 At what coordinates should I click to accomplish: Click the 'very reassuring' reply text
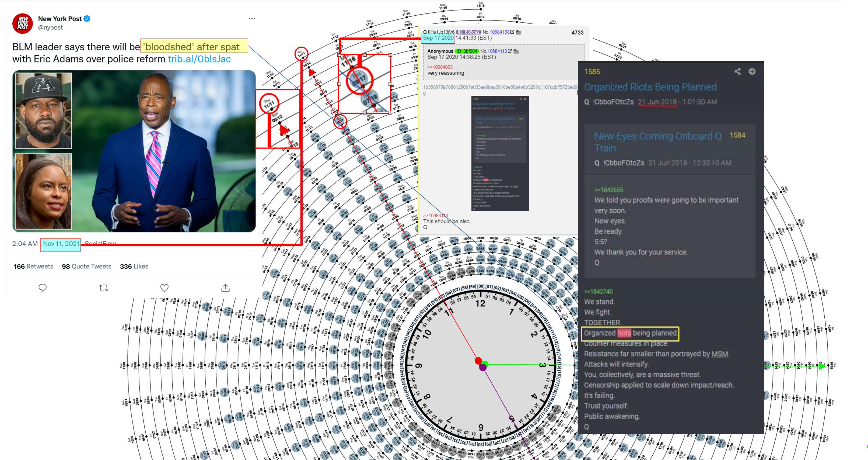[x=446, y=73]
